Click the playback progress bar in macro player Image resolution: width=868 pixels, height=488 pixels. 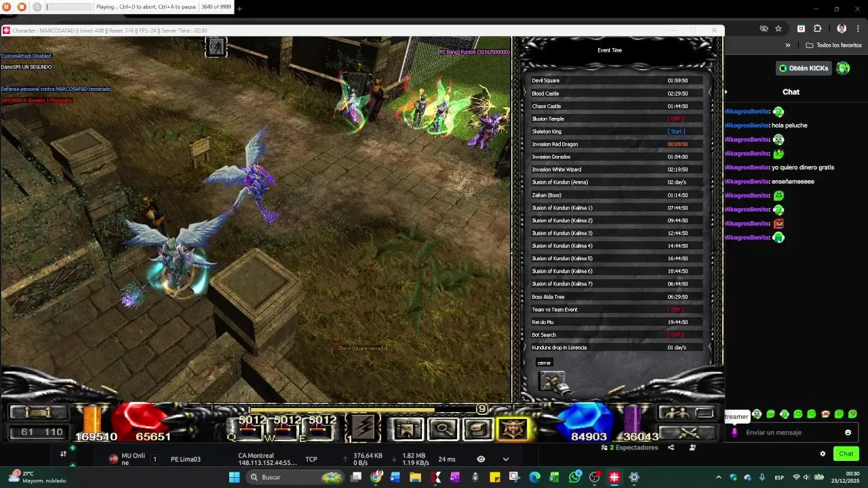[68, 7]
